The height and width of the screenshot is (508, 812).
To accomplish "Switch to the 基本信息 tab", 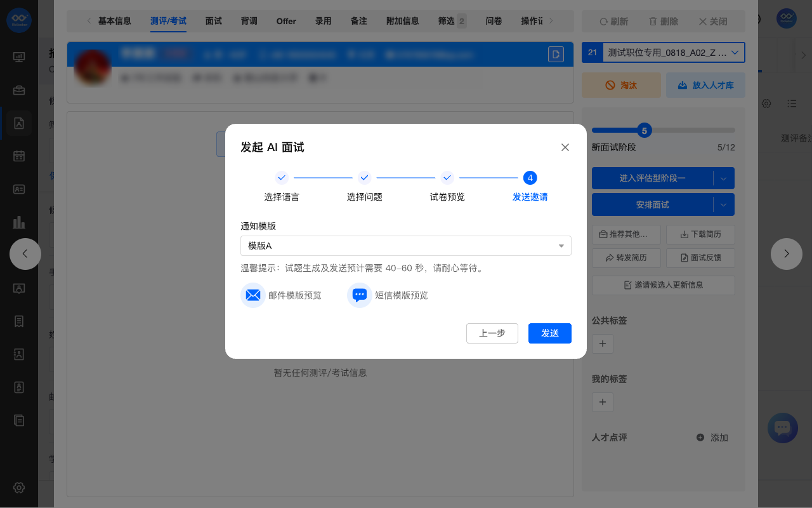I will [x=115, y=21].
